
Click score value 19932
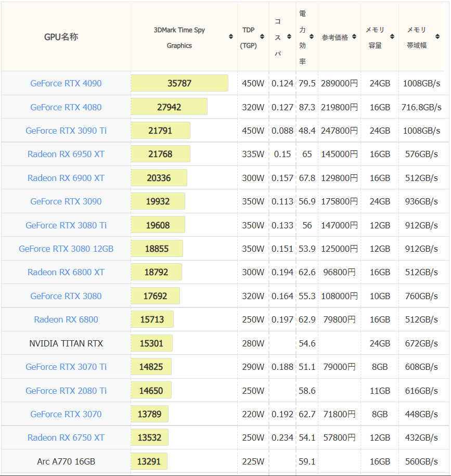click(x=158, y=201)
